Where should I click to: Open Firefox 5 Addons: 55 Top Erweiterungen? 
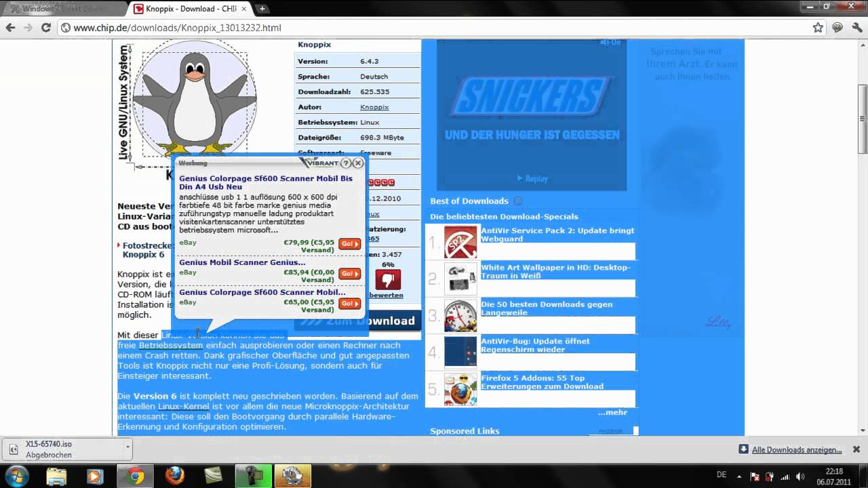point(542,382)
